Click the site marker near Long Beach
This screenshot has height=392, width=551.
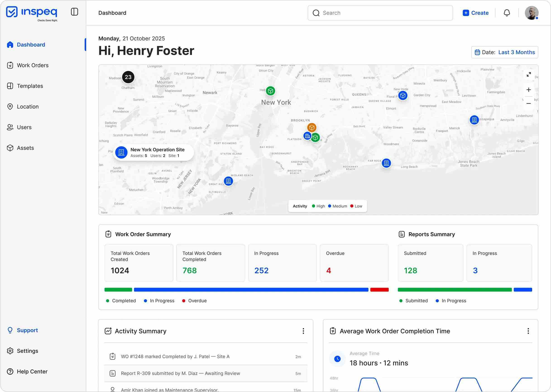(x=386, y=163)
